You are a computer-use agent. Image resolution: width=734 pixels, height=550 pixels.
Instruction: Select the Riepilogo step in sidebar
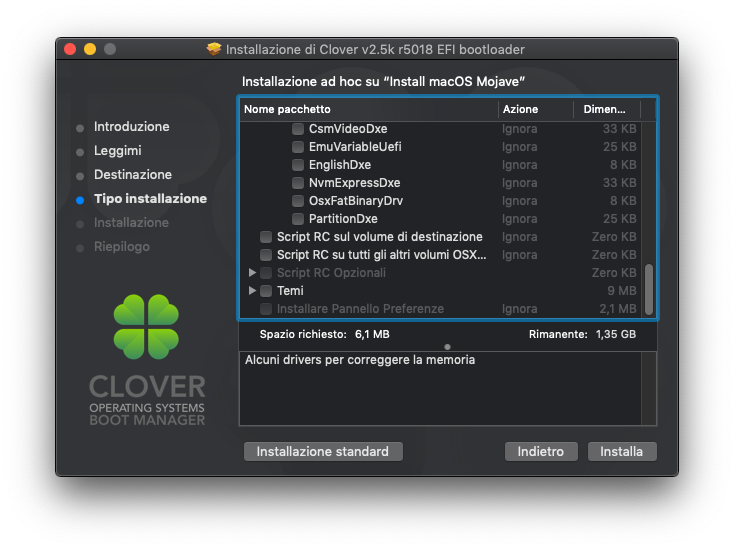(x=122, y=247)
